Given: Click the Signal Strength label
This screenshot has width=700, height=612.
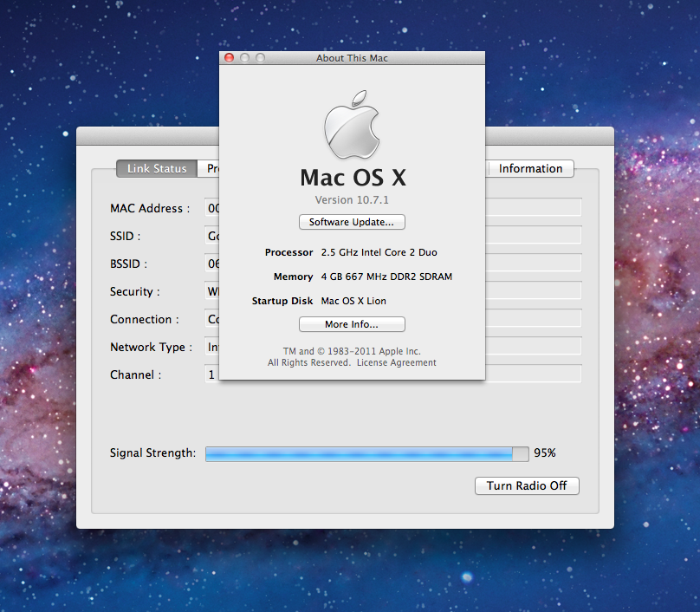Looking at the screenshot, I should 152,453.
